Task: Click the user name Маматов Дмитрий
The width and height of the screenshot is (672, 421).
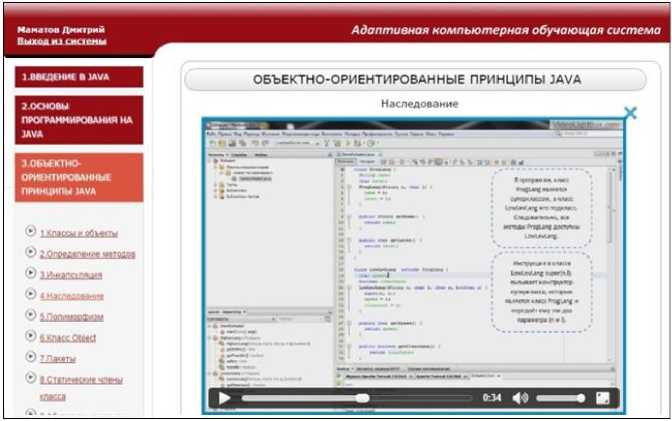Action: [x=61, y=30]
